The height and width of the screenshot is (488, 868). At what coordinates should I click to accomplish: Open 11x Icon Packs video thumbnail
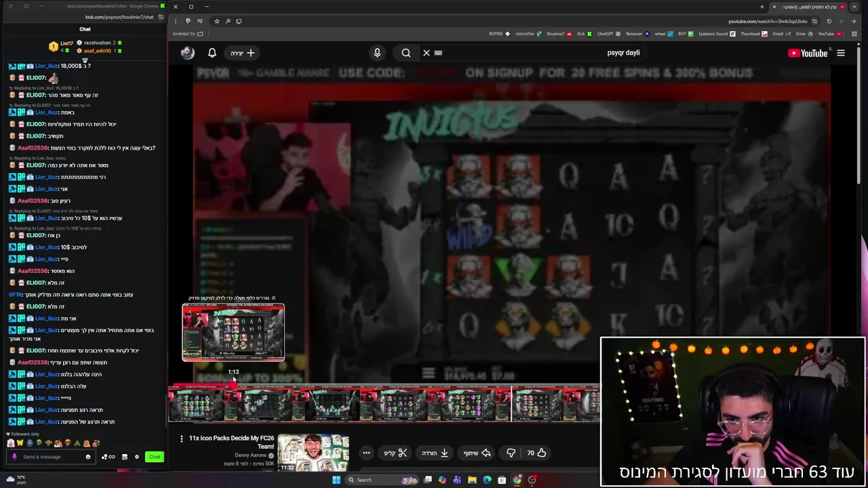click(x=313, y=453)
